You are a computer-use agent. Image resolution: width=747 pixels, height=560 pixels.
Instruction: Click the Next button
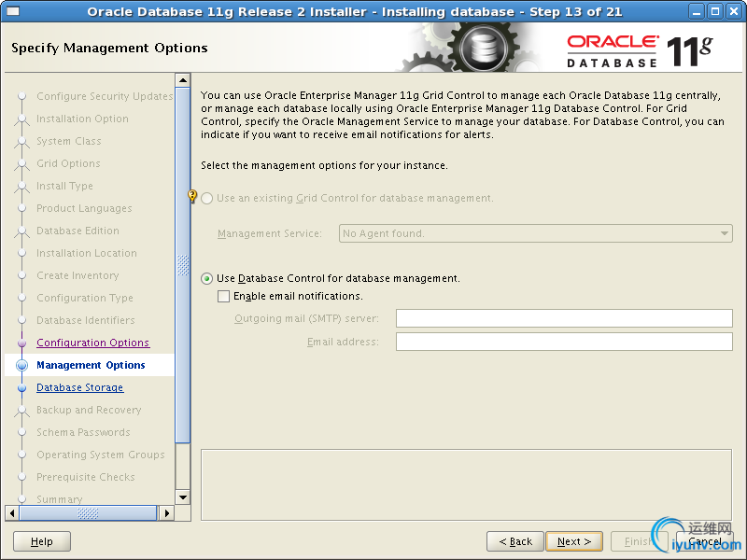[574, 541]
